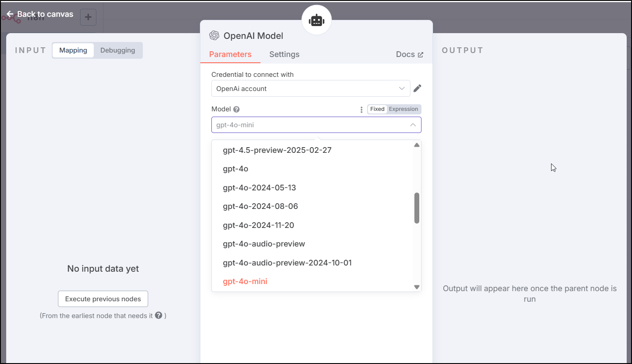Open the Parameters tab

230,54
